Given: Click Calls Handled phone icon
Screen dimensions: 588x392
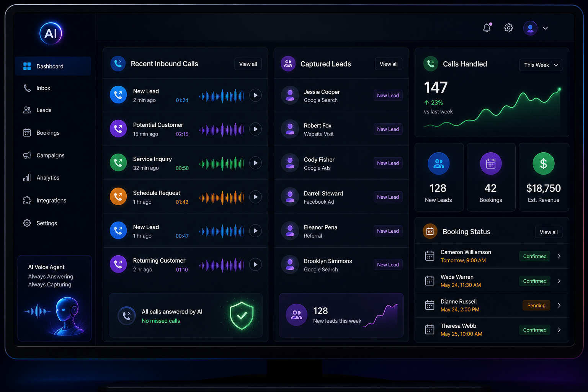Looking at the screenshot, I should 431,64.
